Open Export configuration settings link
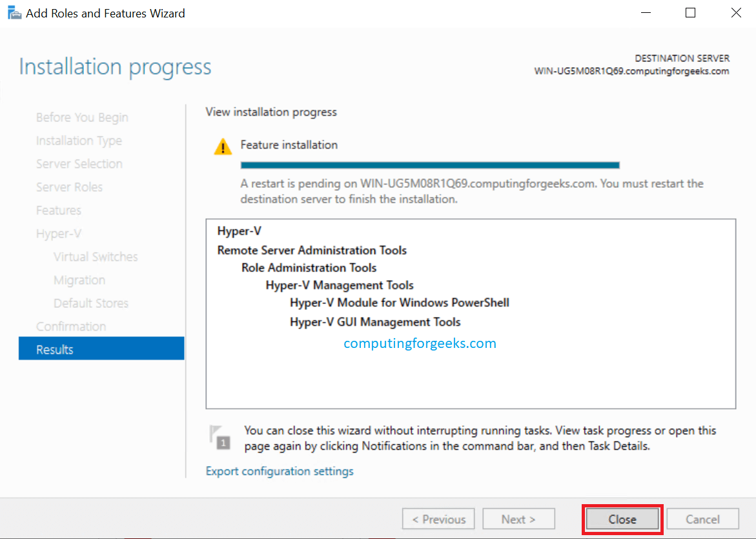The width and height of the screenshot is (756, 539). pyautogui.click(x=280, y=471)
